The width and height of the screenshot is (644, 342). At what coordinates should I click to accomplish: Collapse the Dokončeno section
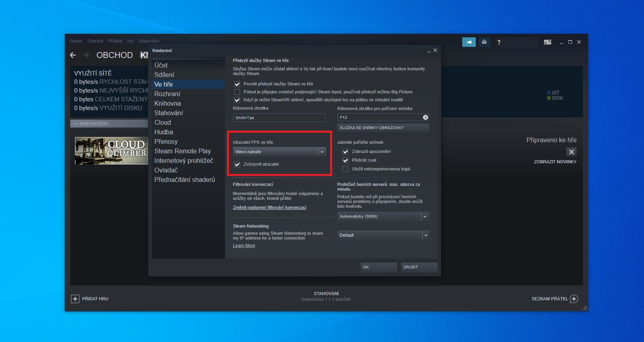click(75, 124)
